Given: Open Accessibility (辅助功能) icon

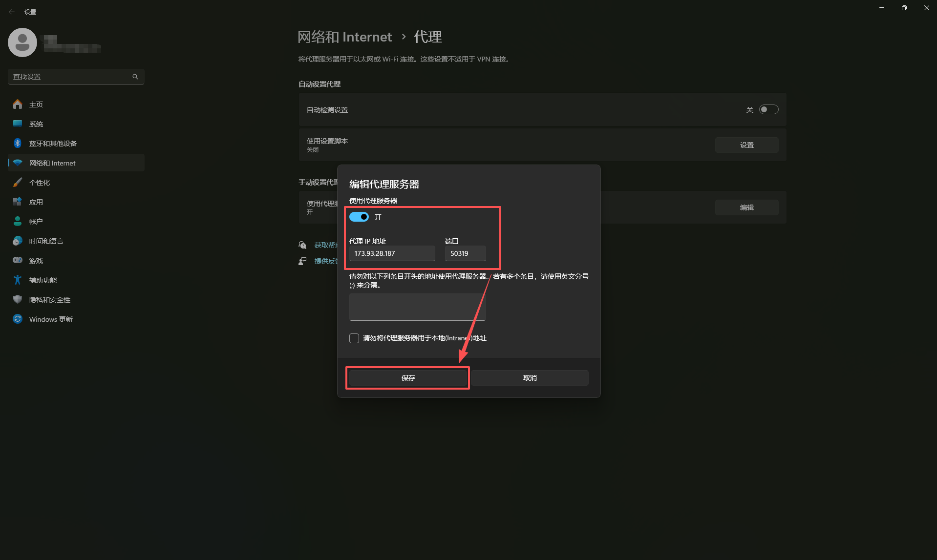Looking at the screenshot, I should tap(18, 280).
